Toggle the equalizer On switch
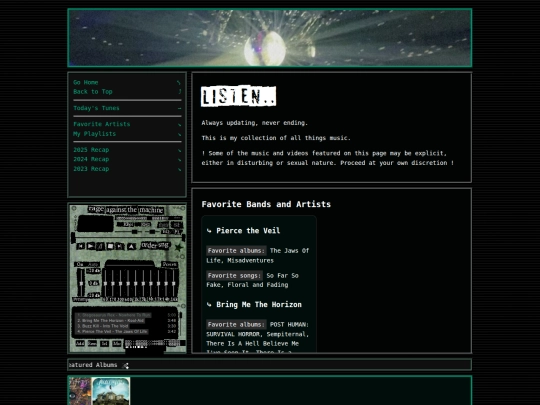The height and width of the screenshot is (405, 540). tap(80, 264)
